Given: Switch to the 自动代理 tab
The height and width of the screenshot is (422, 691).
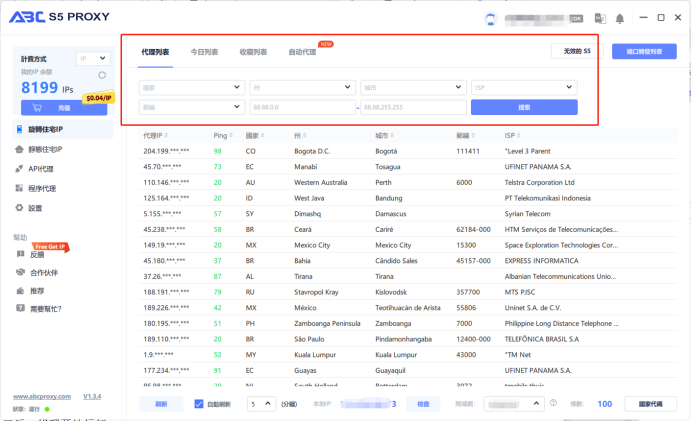Looking at the screenshot, I should [x=301, y=52].
